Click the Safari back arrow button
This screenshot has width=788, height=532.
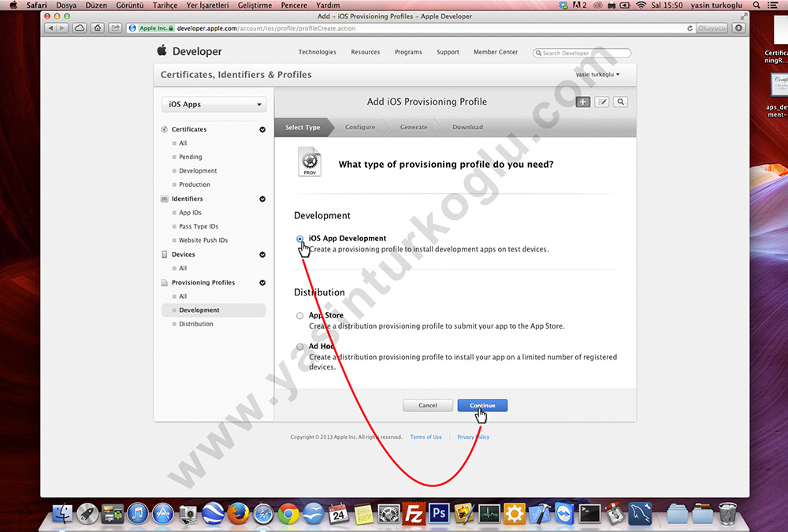[50, 28]
